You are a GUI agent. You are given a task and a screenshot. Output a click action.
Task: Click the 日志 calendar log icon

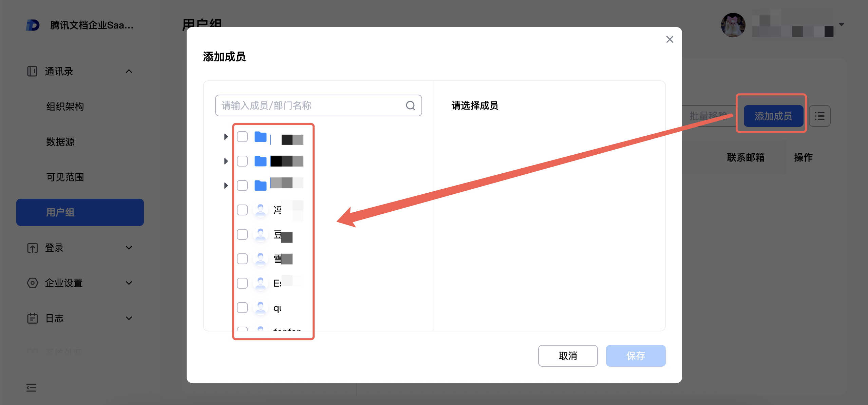tap(32, 318)
